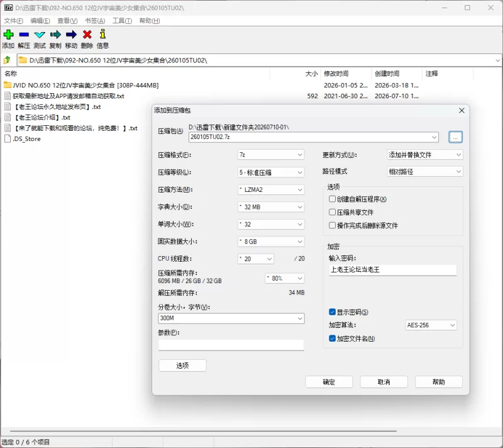Image resolution: width=503 pixels, height=448 pixels.
Task: Open the Tools (工具) menu
Action: tap(122, 21)
